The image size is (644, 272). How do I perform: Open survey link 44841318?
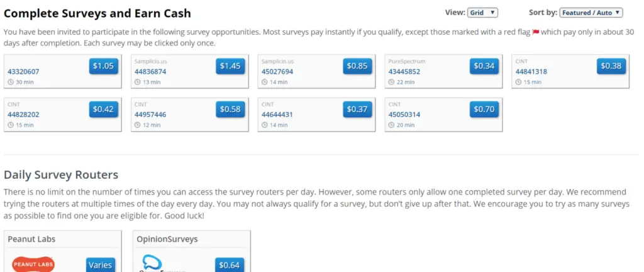tap(531, 72)
